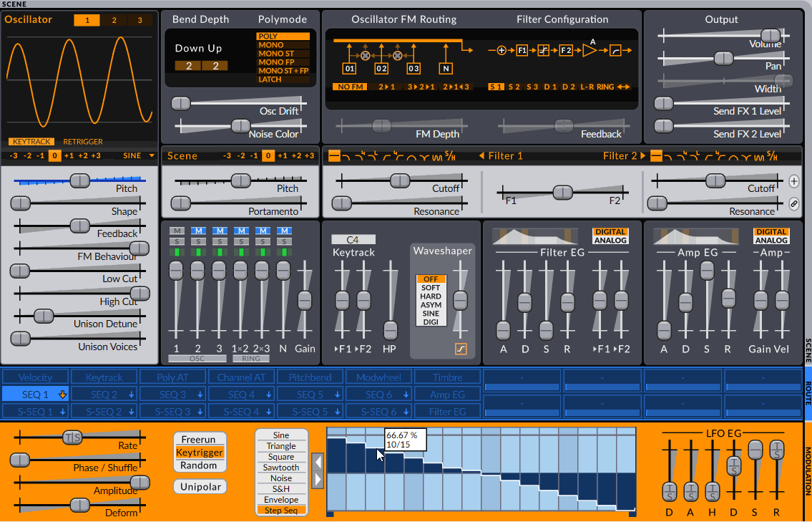The width and height of the screenshot is (812, 522).
Task: Click the curve icon below the Waveshaper slider
Action: click(461, 349)
